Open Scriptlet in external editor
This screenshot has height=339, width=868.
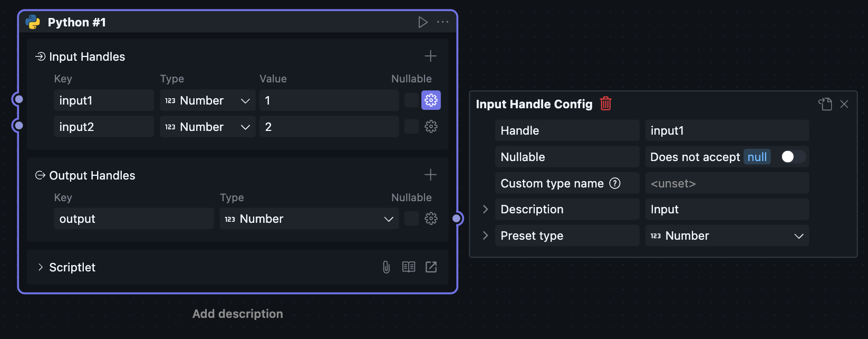[431, 267]
